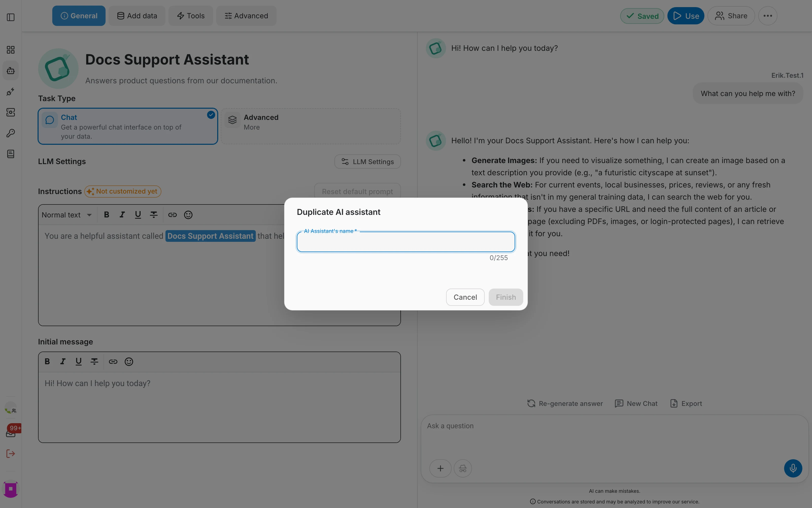Click Export conversation button
Image resolution: width=812 pixels, height=508 pixels.
click(x=686, y=404)
